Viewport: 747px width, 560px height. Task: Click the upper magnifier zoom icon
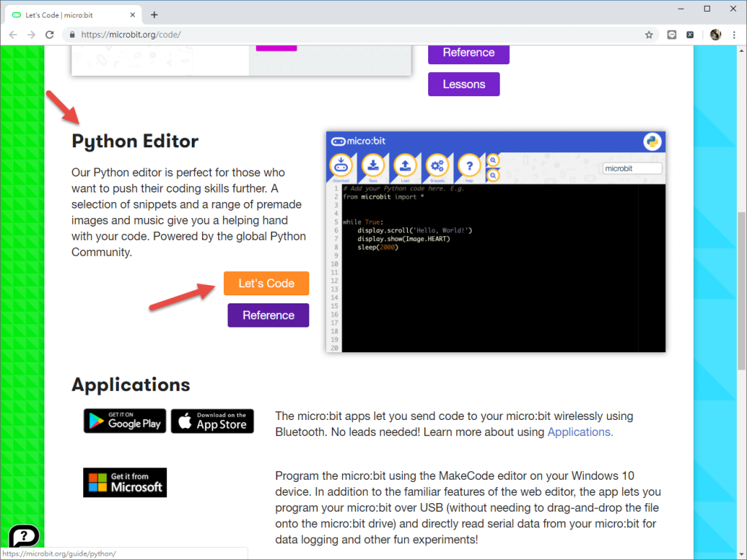pos(493,160)
